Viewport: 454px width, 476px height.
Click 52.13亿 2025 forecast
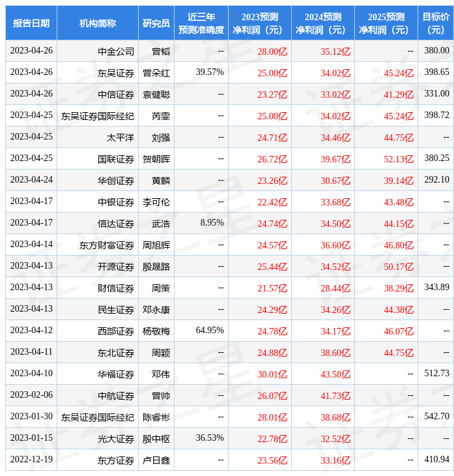tap(399, 159)
